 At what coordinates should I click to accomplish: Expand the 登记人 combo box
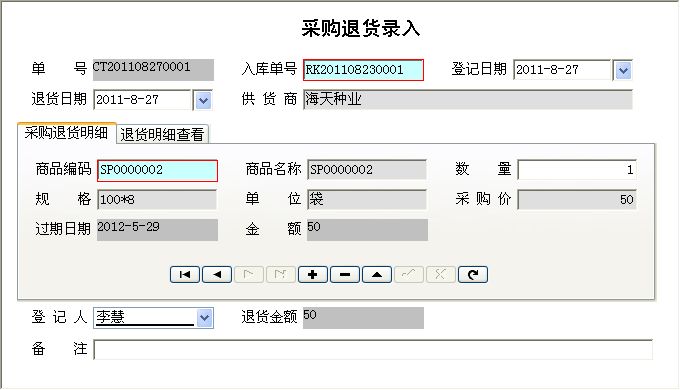coord(204,318)
